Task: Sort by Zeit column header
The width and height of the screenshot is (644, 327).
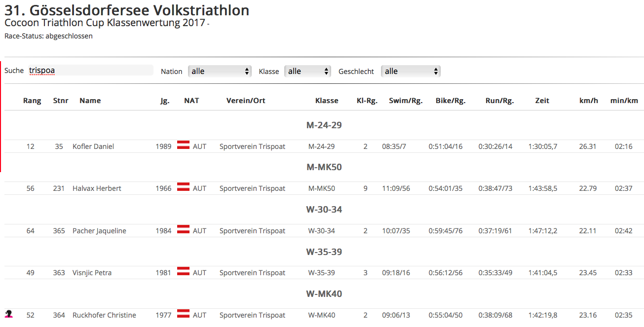Action: point(542,101)
